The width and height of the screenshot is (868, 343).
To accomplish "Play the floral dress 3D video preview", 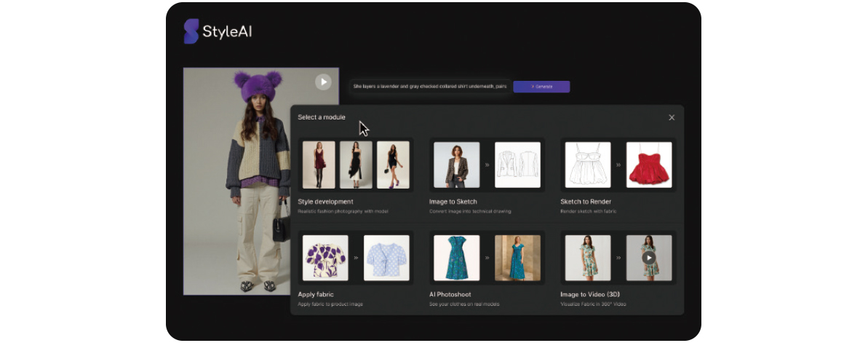I will [649, 258].
